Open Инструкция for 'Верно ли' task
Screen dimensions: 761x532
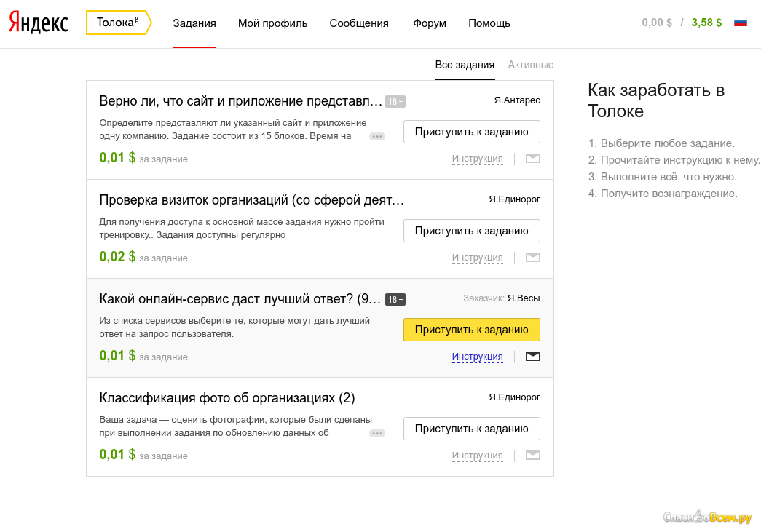[x=478, y=159]
